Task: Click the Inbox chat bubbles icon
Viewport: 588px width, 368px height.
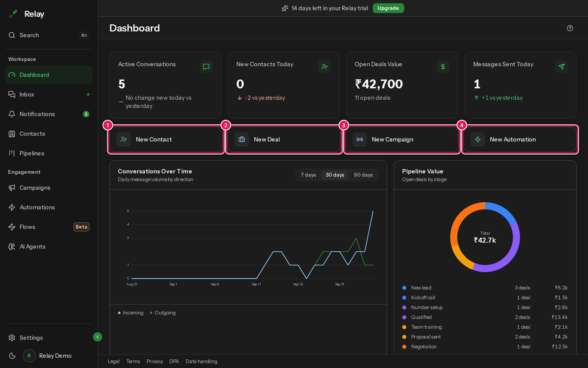Action: point(12,94)
